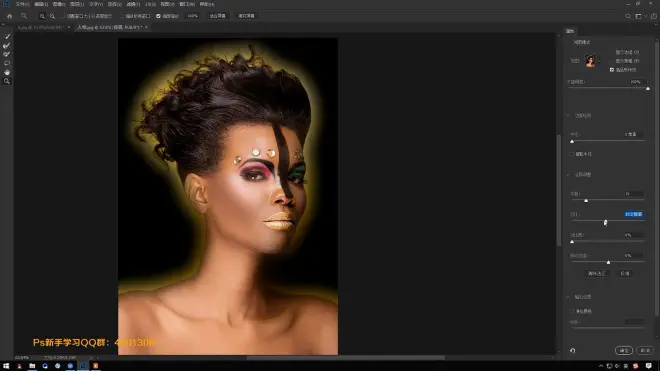The image size is (660, 371).
Task: Open the search icon at top right
Action: coord(628,16)
